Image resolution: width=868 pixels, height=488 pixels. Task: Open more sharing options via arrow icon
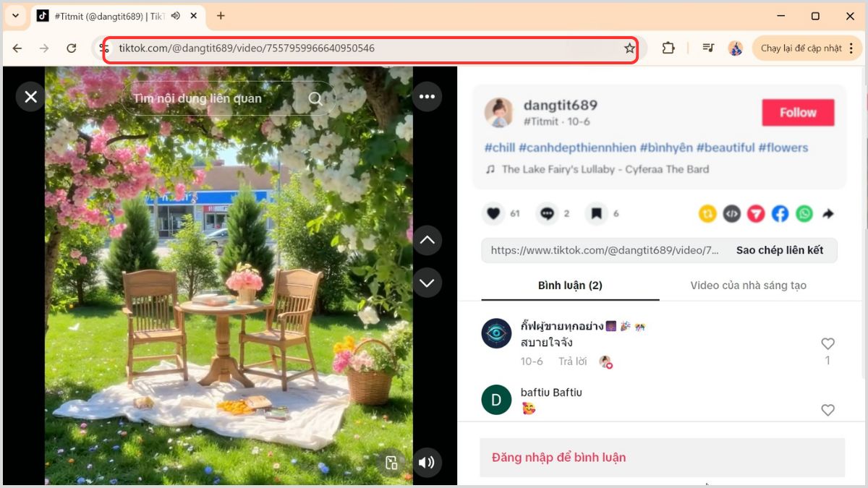pyautogui.click(x=827, y=213)
